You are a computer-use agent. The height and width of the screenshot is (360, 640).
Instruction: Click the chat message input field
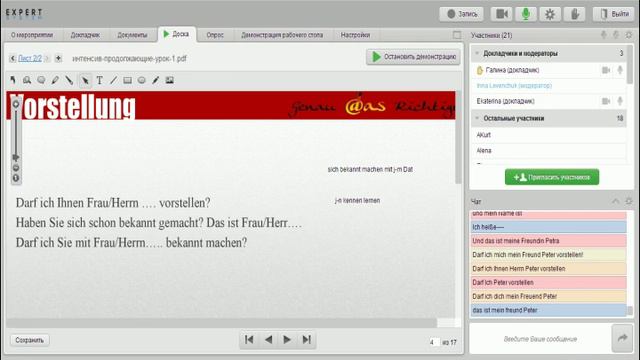click(540, 338)
